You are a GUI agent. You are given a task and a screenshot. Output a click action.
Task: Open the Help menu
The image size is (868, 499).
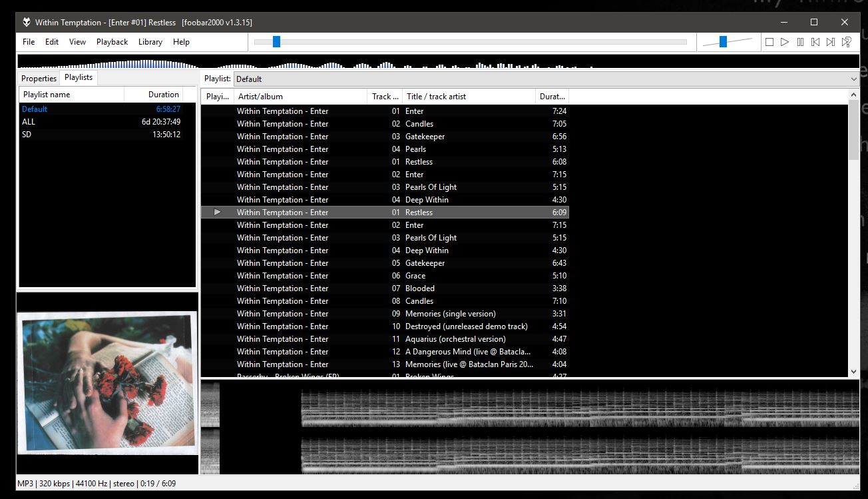click(181, 42)
